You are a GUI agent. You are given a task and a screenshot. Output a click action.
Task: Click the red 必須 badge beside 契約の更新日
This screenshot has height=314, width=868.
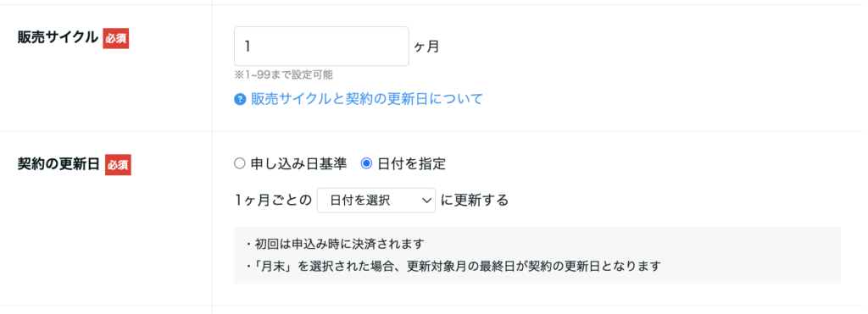coord(118,165)
